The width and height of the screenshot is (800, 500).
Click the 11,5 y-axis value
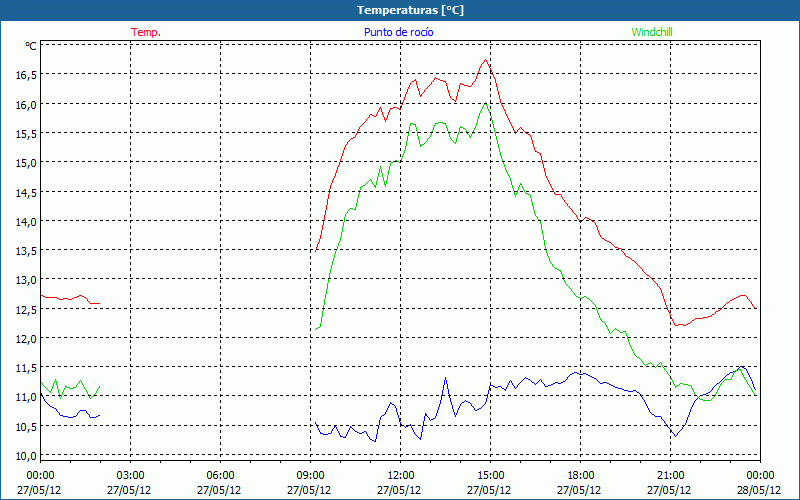[x=26, y=368]
